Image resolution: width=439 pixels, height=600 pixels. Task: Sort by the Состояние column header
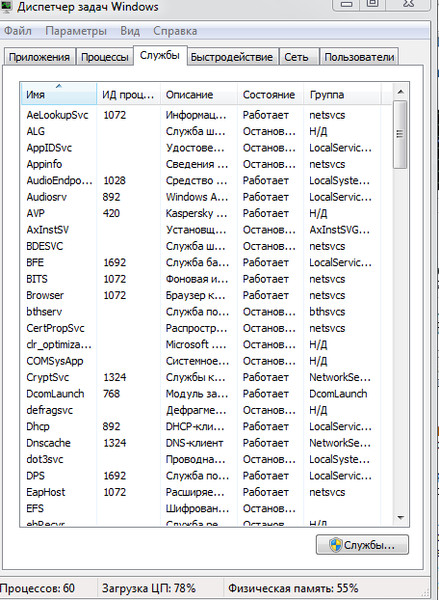tap(271, 95)
